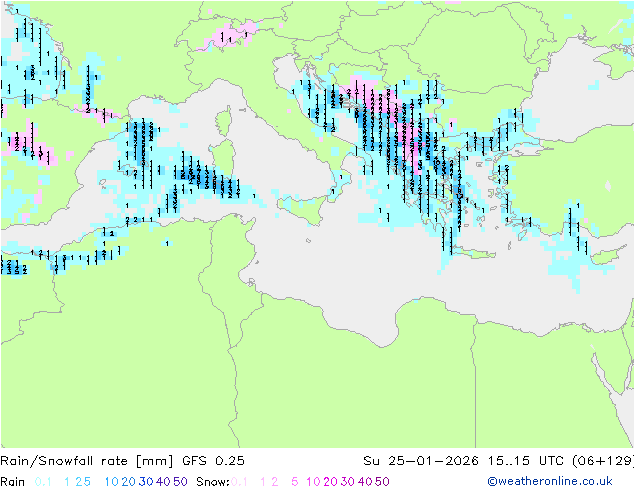
Task: Click the 'Snow:' legend label
Action: pyautogui.click(x=213, y=482)
